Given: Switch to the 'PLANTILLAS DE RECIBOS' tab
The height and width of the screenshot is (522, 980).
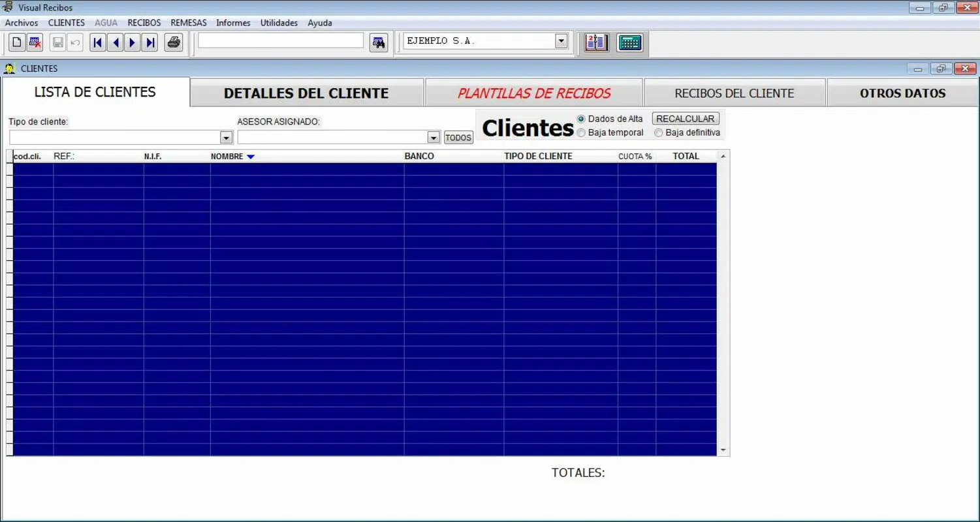Looking at the screenshot, I should [534, 93].
